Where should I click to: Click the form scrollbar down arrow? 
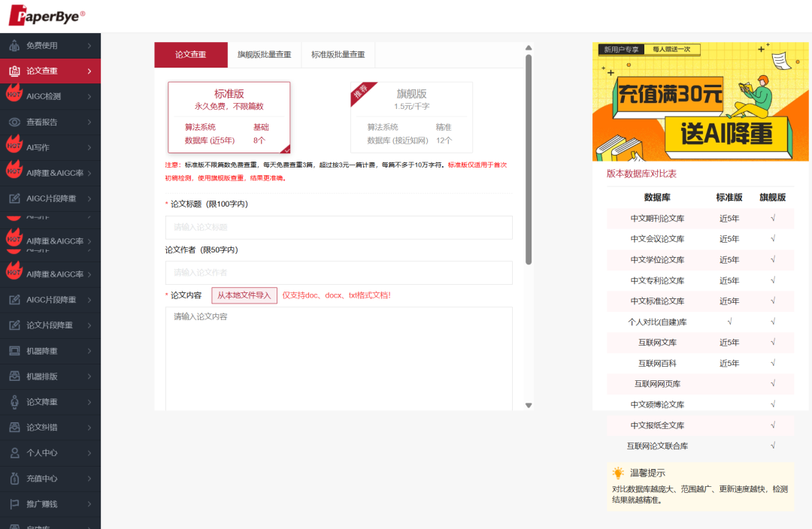(529, 405)
